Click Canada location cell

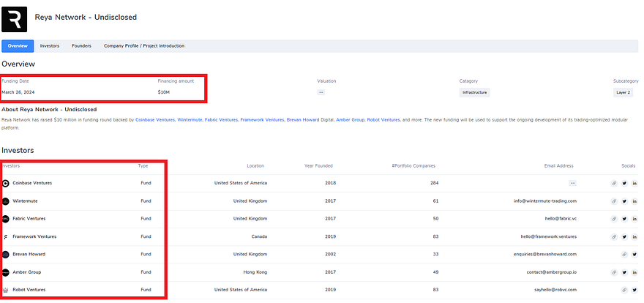[259, 237]
